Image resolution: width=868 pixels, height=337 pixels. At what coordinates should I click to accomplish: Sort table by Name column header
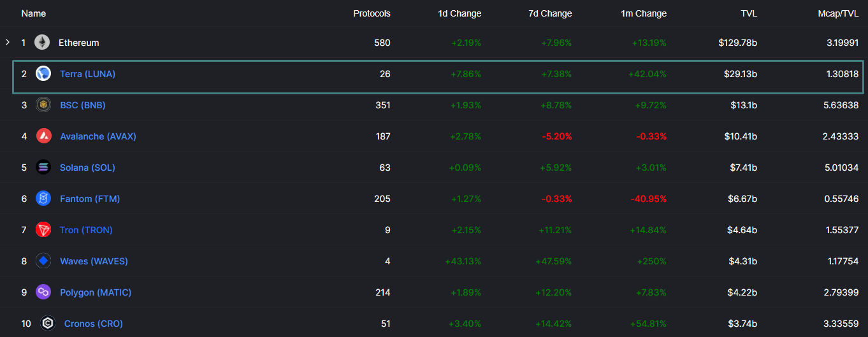pyautogui.click(x=34, y=13)
